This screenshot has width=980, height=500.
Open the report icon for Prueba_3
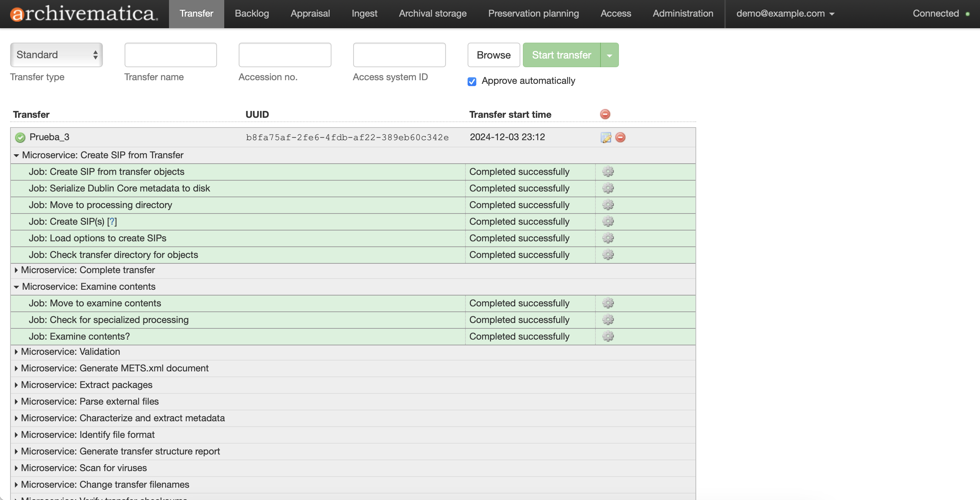click(606, 137)
